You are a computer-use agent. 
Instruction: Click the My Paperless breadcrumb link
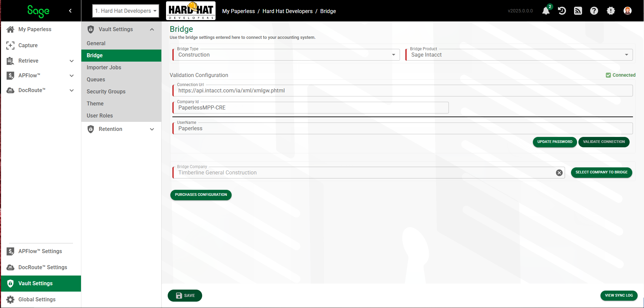coord(239,11)
